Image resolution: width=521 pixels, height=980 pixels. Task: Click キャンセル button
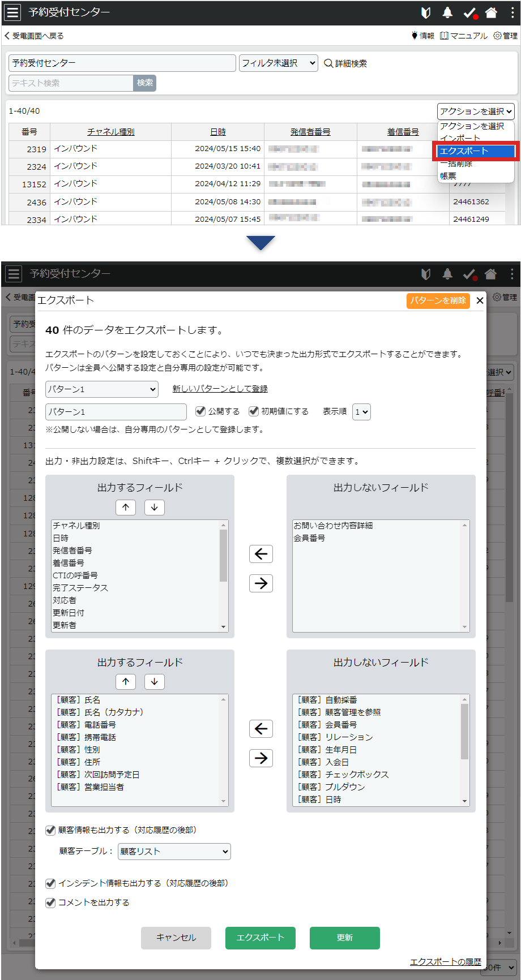[x=176, y=938]
